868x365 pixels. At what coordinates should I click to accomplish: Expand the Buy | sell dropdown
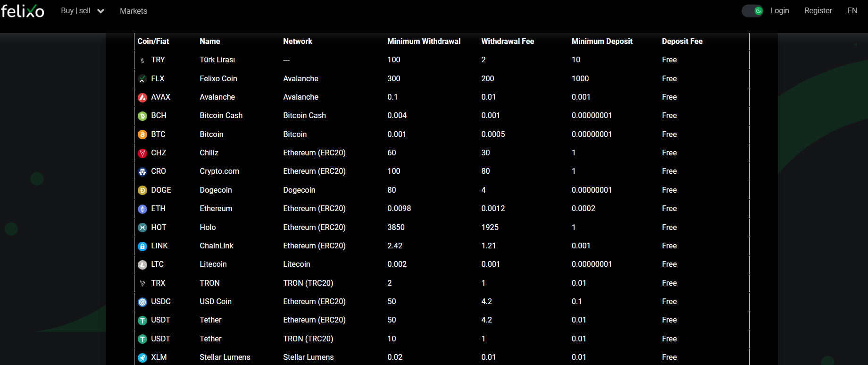coord(83,10)
